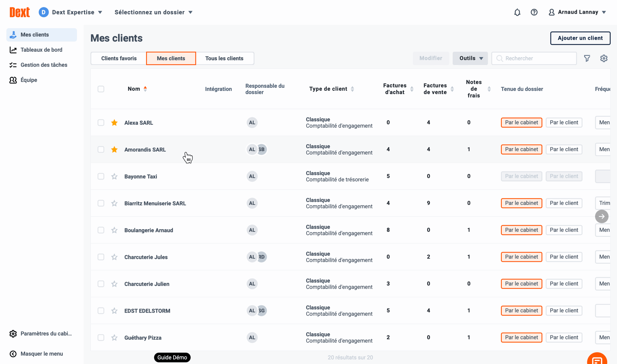The image size is (617, 364).
Task: Open the notifications bell
Action: (517, 12)
